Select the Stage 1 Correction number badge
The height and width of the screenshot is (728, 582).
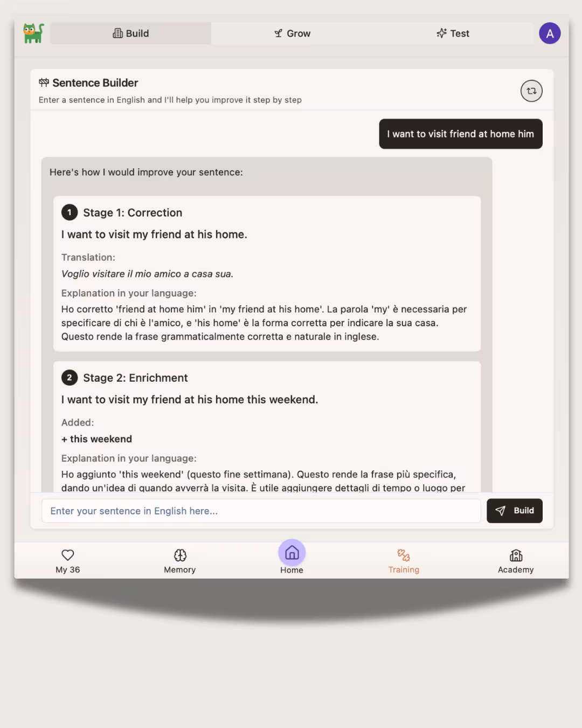click(x=70, y=212)
